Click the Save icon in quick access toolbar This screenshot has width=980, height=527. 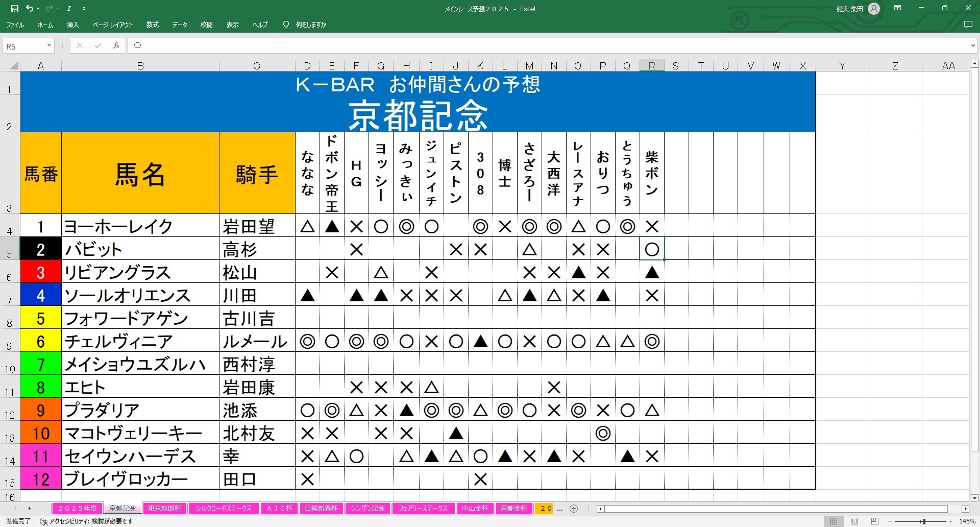14,9
